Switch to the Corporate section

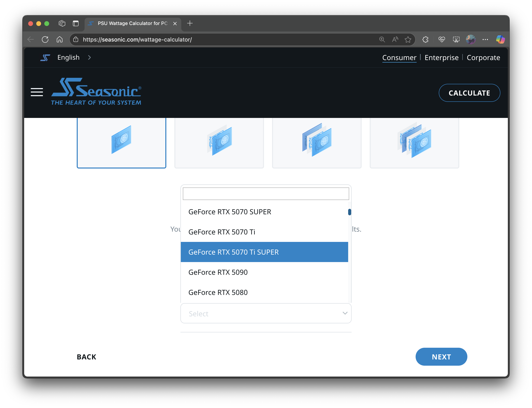(483, 58)
